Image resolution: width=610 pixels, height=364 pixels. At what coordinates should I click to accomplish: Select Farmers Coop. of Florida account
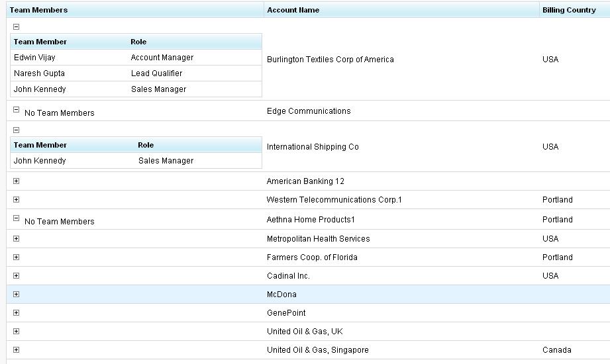tap(312, 257)
